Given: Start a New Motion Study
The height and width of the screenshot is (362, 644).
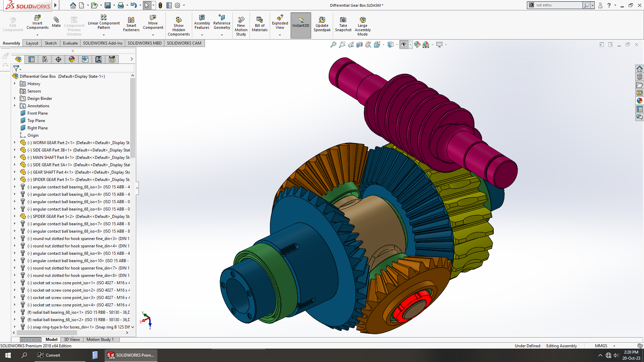Looking at the screenshot, I should 241,26.
